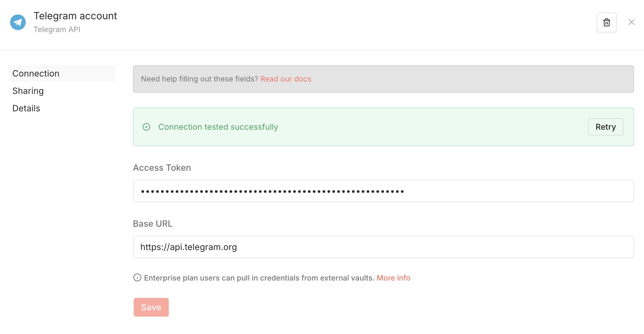Follow the More info link
Screen dimensions: 644x334
393,278
